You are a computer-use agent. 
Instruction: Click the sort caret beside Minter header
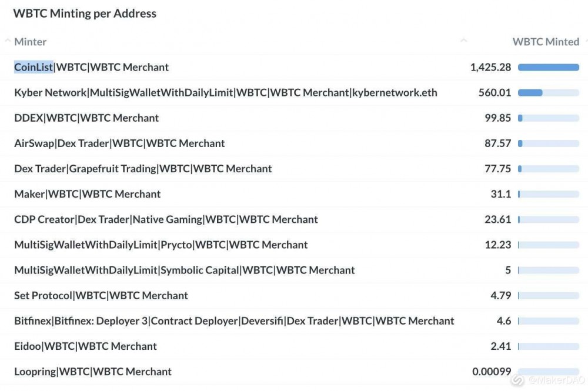[7, 40]
